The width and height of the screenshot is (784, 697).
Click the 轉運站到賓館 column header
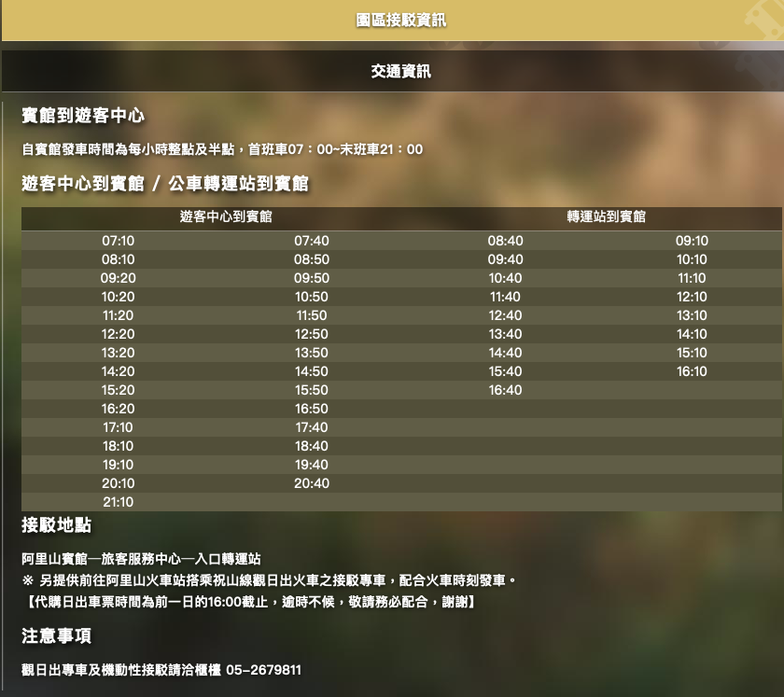pos(606,216)
